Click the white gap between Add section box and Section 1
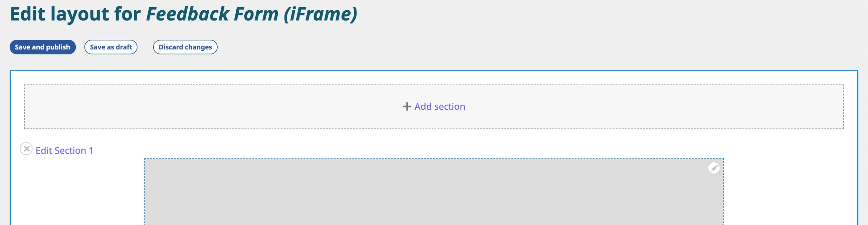The width and height of the screenshot is (868, 225). point(434,142)
